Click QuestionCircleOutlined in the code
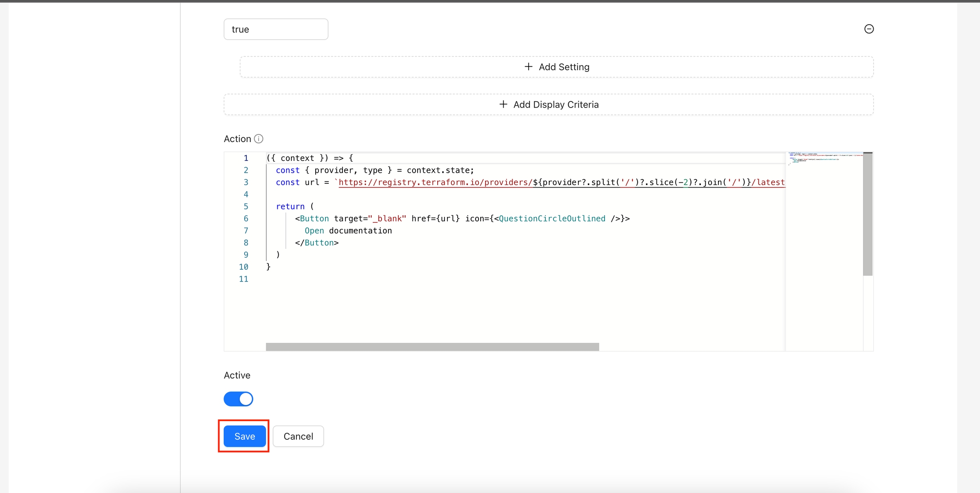 (x=552, y=219)
